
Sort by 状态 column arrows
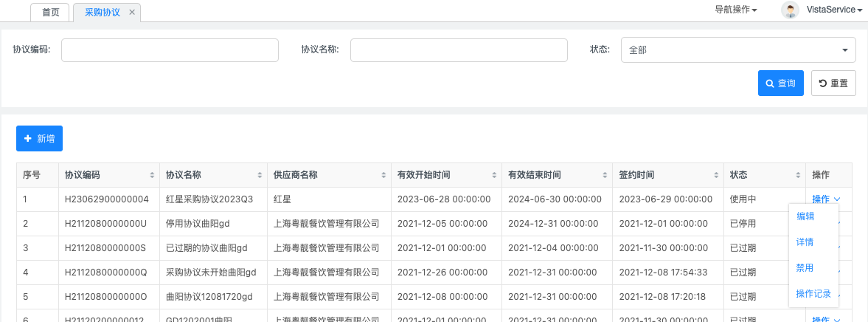[798, 175]
